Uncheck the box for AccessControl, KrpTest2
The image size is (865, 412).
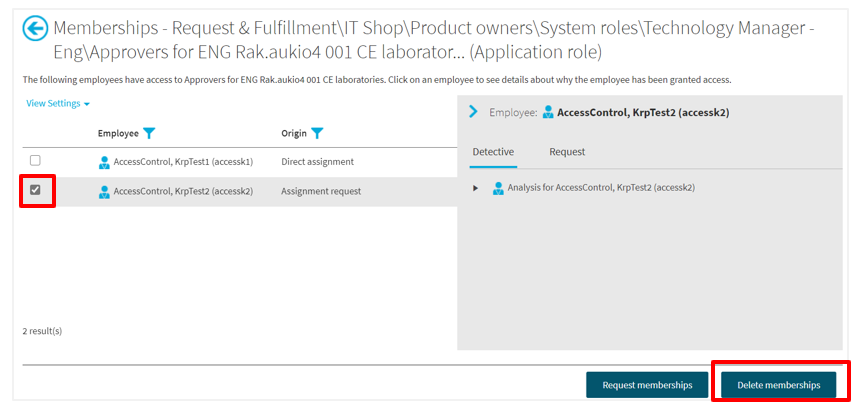click(x=36, y=190)
